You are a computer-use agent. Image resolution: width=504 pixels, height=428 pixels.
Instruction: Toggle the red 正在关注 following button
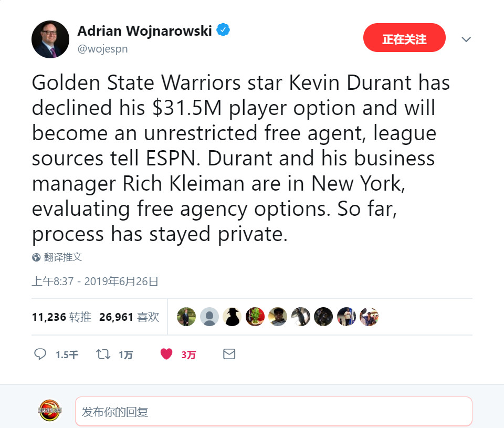click(x=404, y=38)
